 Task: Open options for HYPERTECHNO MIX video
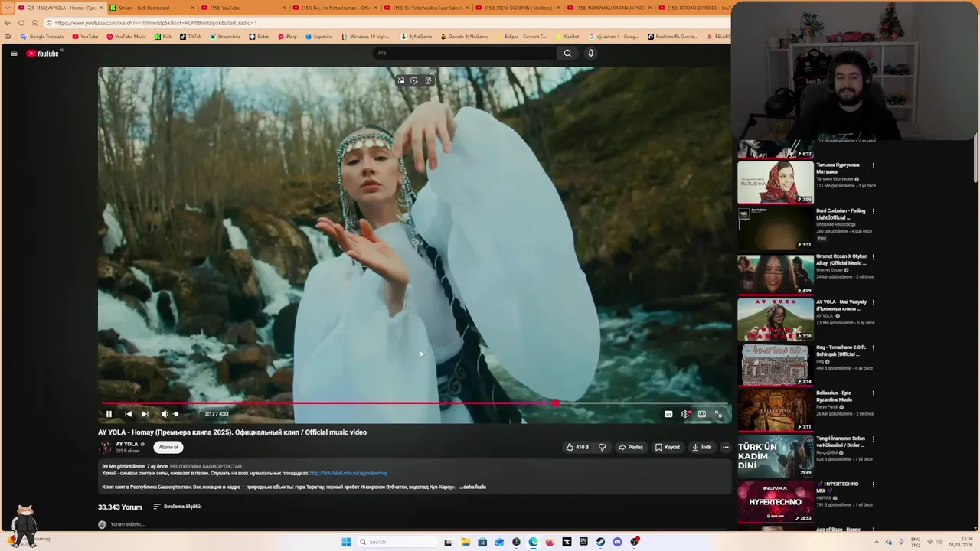pos(873,484)
